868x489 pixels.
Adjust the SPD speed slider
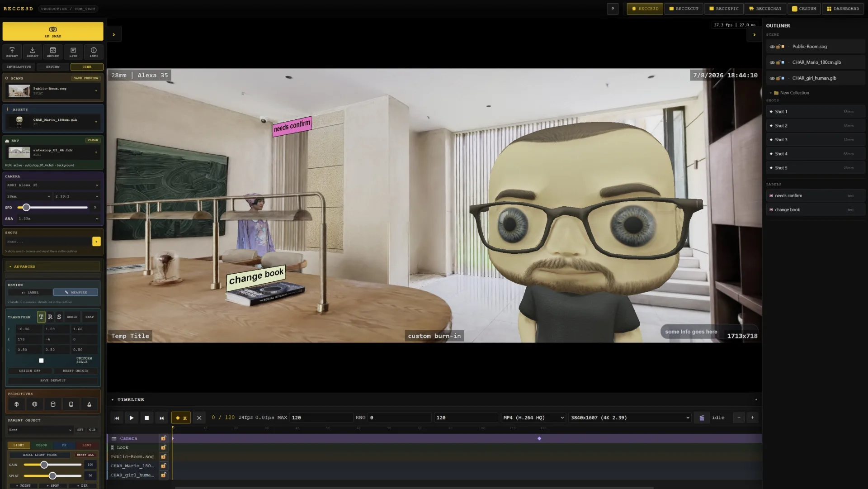(x=52, y=208)
